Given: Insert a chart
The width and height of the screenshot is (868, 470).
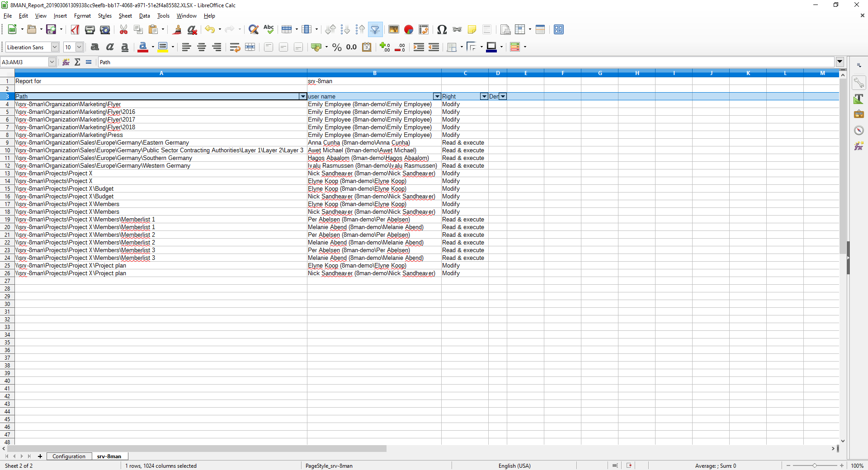Looking at the screenshot, I should point(409,29).
